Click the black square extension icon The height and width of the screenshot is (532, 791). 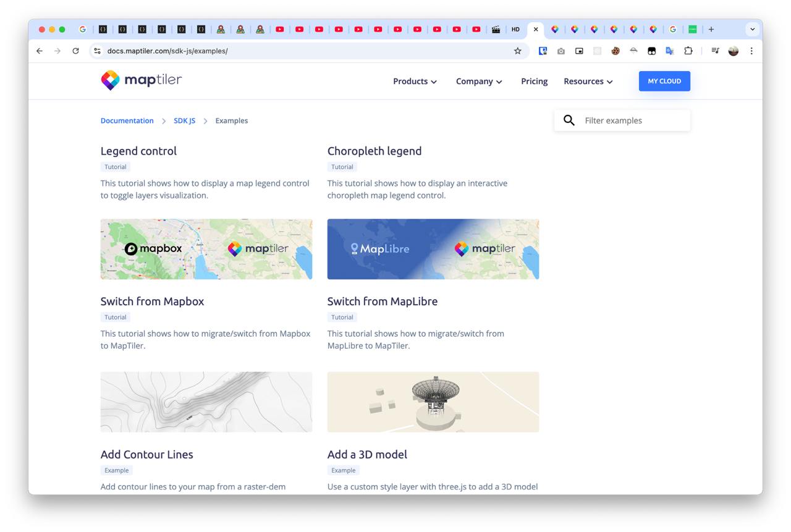[651, 51]
